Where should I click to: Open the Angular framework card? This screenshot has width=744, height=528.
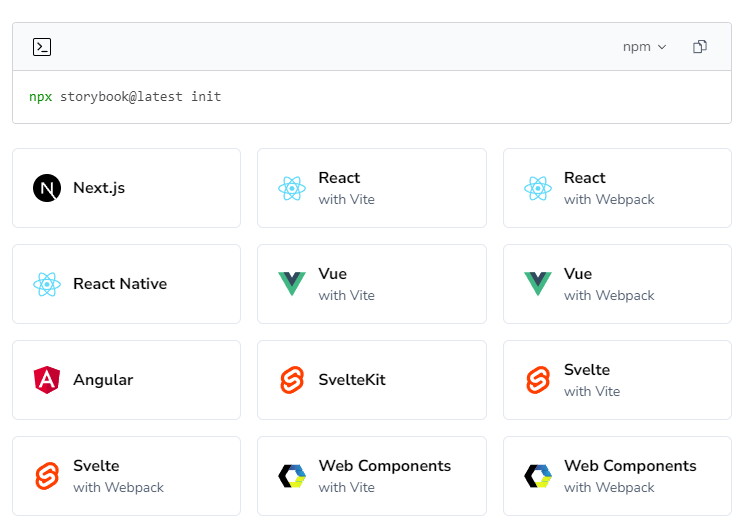[126, 380]
